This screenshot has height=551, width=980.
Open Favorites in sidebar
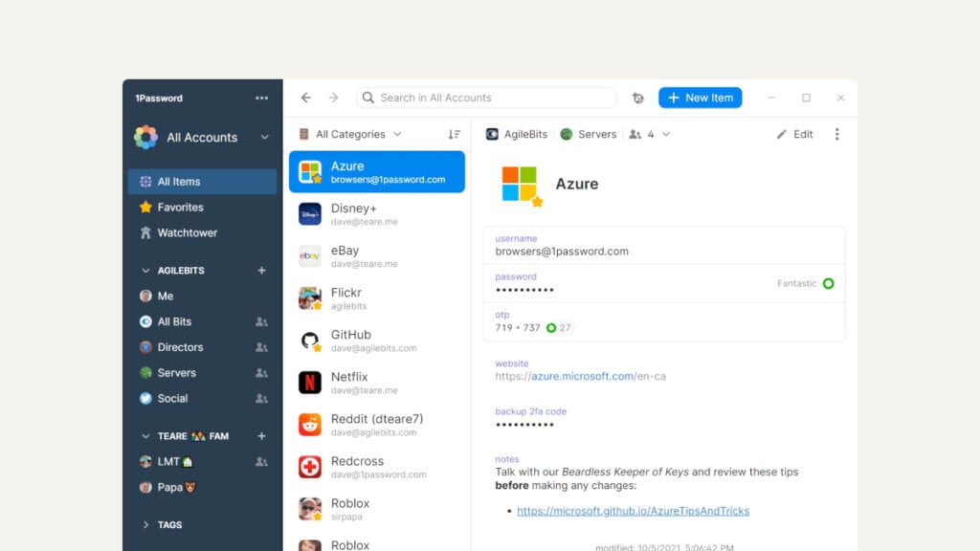point(203,207)
